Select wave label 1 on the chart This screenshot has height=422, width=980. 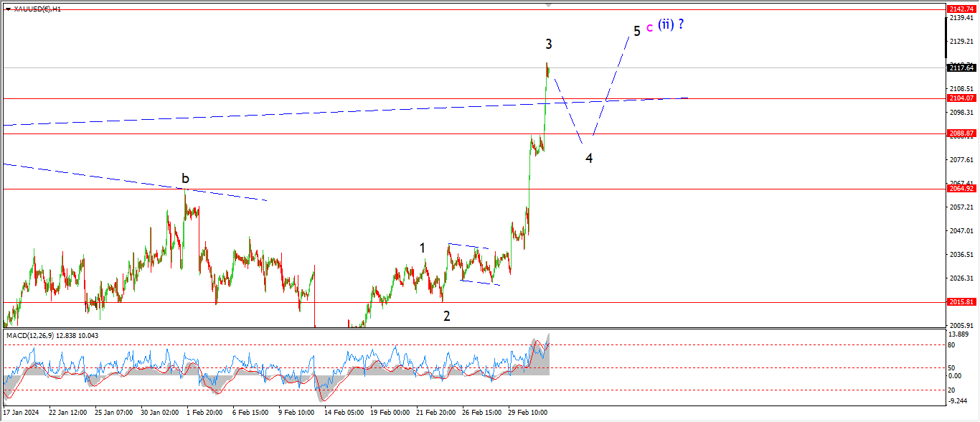point(423,248)
